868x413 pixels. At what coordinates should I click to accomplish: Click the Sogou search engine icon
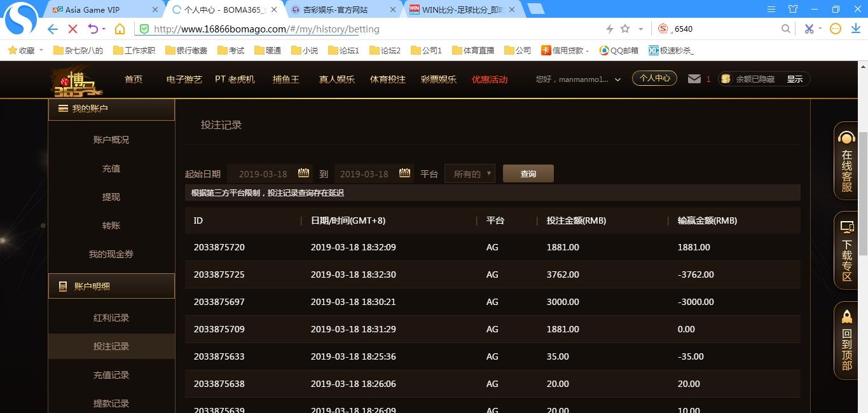coord(663,29)
